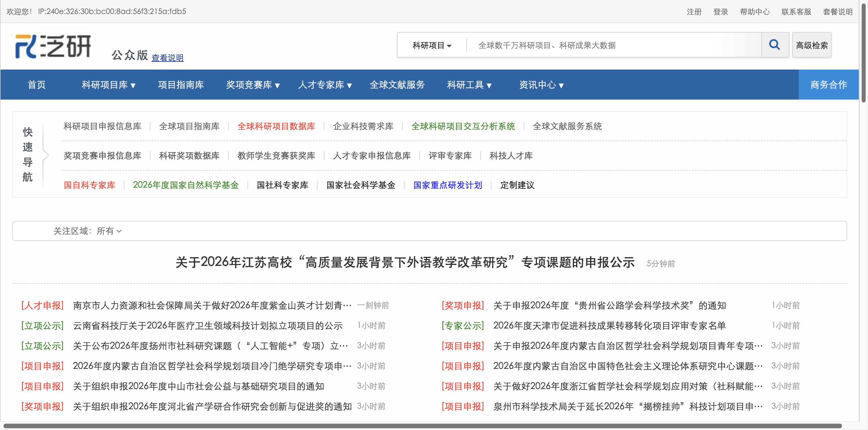Open 定制建议 link
This screenshot has height=430, width=868.
click(517, 185)
